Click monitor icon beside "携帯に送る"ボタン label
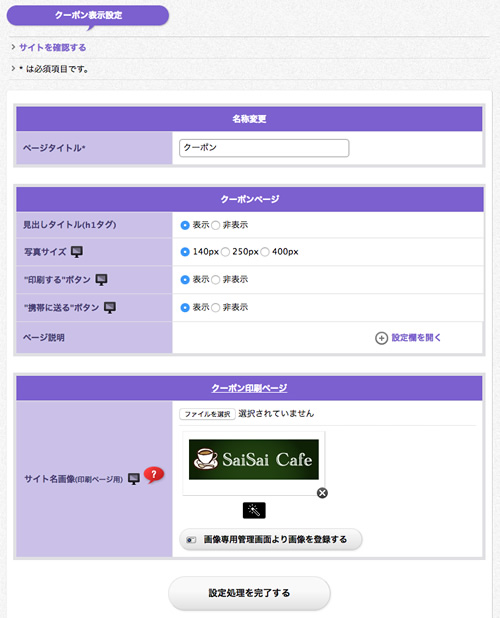This screenshot has width=500, height=618. point(110,308)
